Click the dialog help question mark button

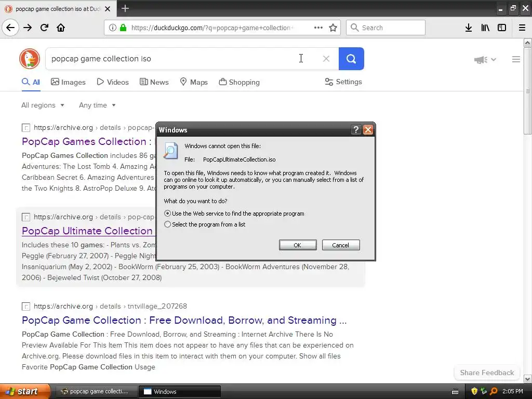pyautogui.click(x=355, y=129)
